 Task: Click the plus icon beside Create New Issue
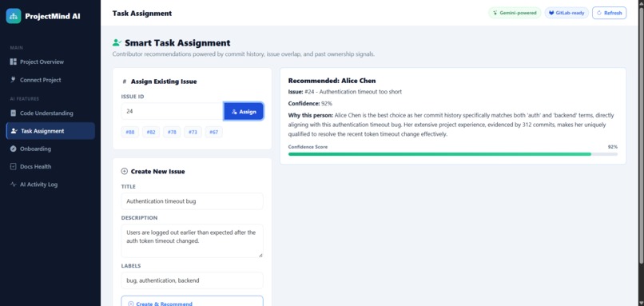pyautogui.click(x=125, y=171)
